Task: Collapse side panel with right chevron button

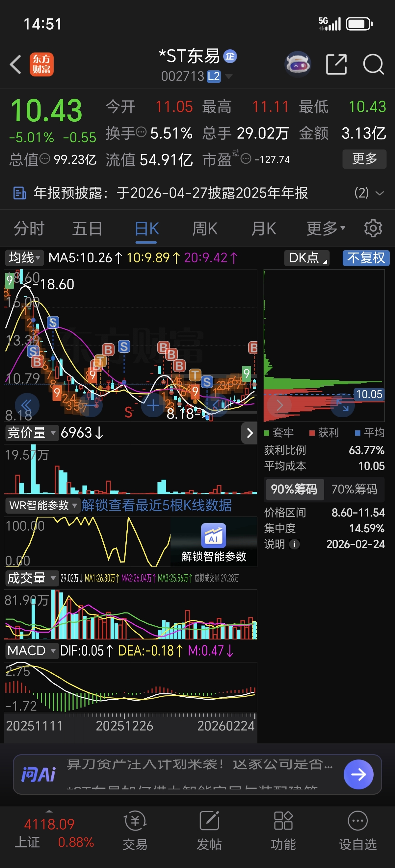Action: (x=249, y=433)
